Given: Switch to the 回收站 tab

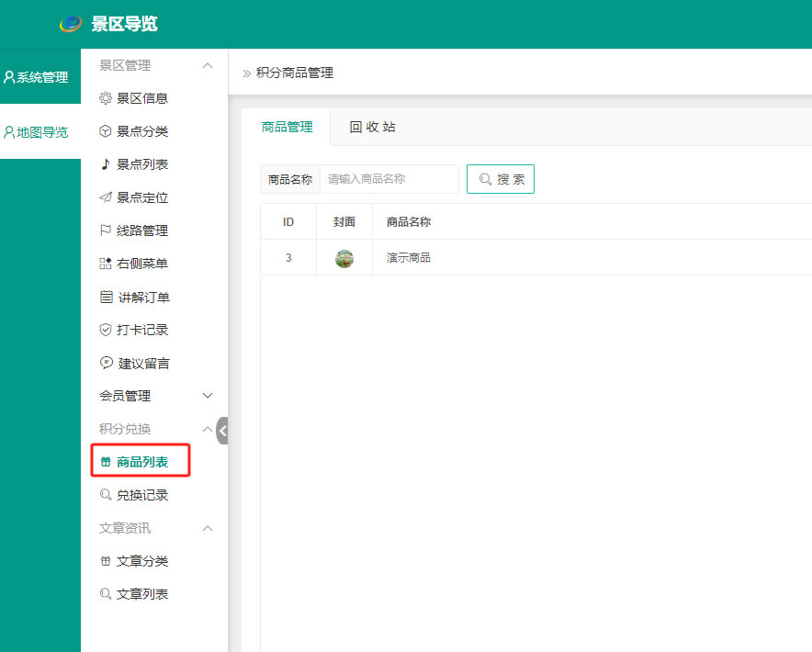Looking at the screenshot, I should (x=371, y=127).
